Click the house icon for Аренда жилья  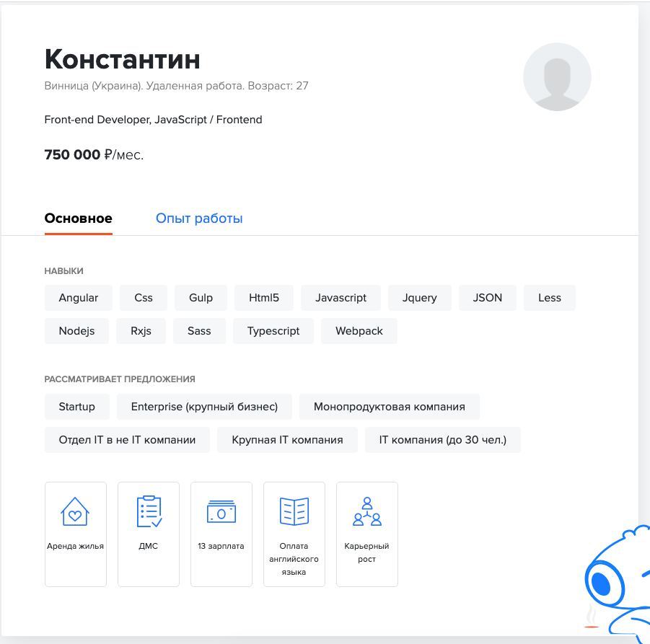(x=75, y=511)
